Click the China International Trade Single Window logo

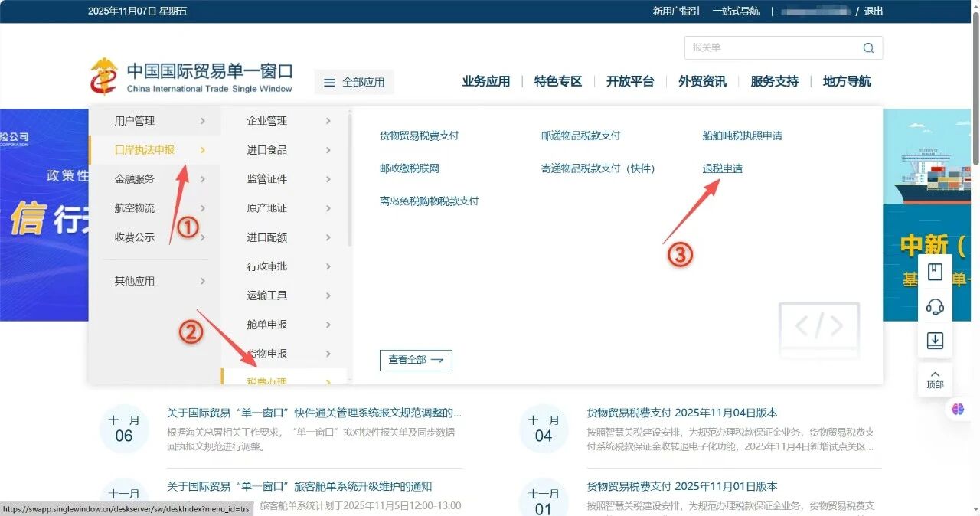[191, 78]
